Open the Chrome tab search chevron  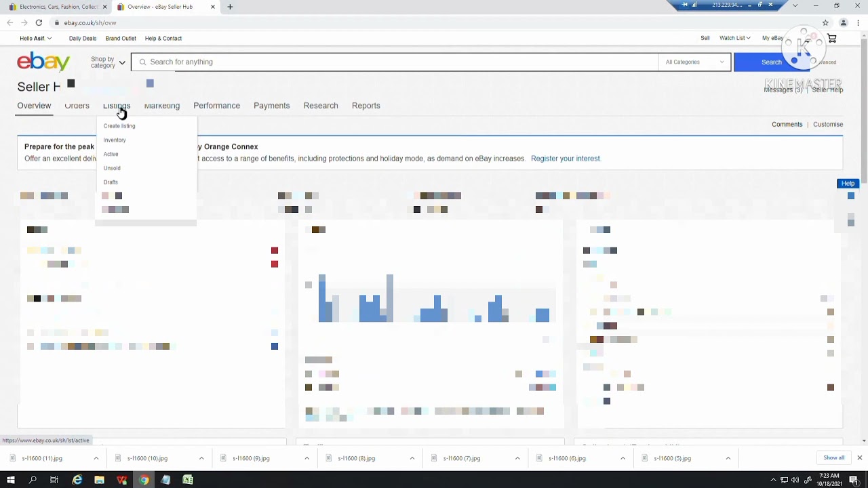tap(795, 5)
